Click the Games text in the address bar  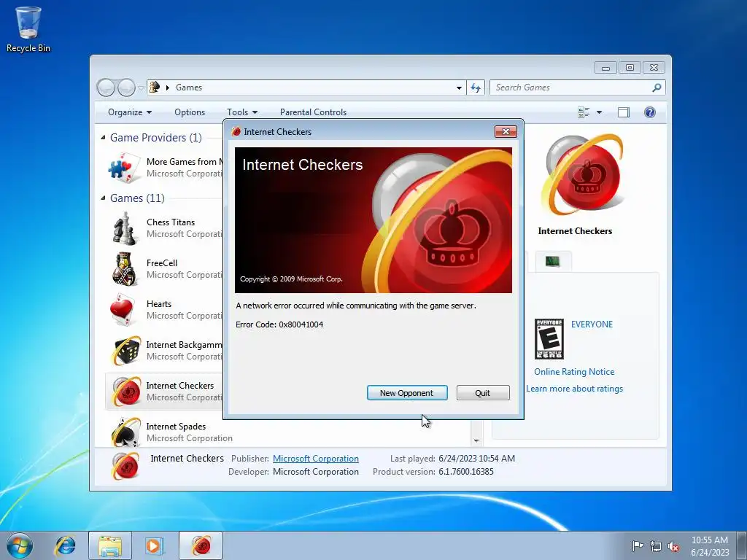click(189, 87)
